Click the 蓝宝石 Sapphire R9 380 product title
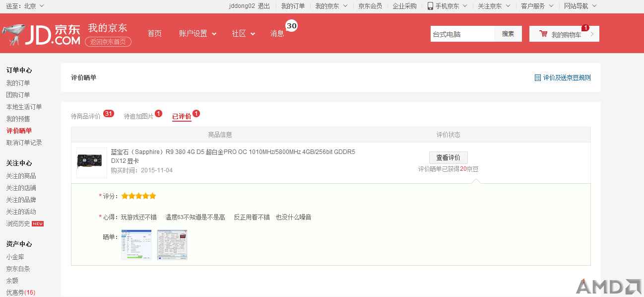This screenshot has height=297, width=644. [x=233, y=156]
